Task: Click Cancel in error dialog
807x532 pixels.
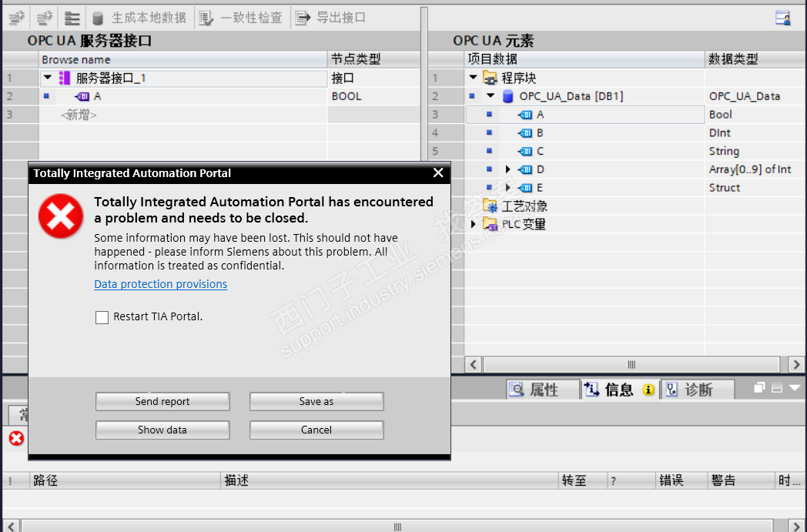Action: [x=316, y=430]
